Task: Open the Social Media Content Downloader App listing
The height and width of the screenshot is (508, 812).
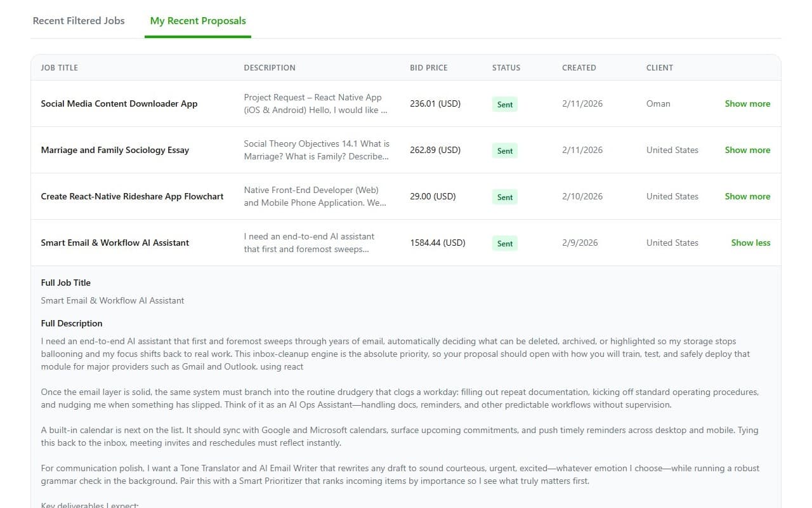Action: (x=119, y=104)
